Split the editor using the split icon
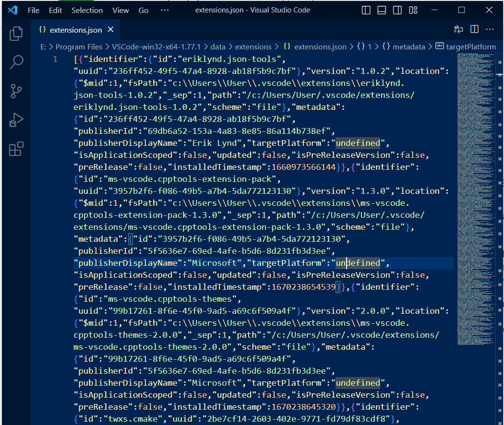Image resolution: width=504 pixels, height=425 pixels. [474, 29]
